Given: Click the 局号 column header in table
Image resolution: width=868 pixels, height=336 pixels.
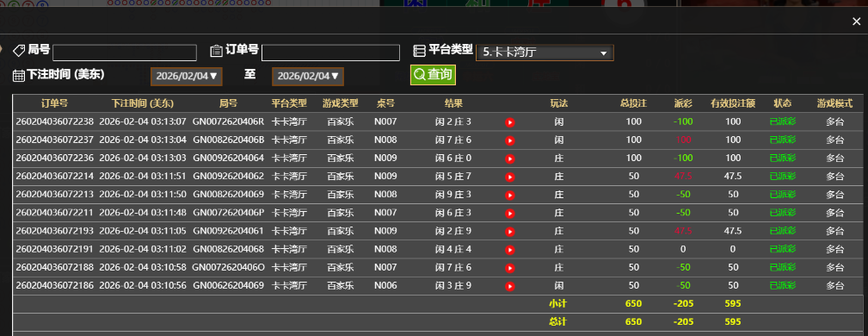Looking at the screenshot, I should 228,103.
